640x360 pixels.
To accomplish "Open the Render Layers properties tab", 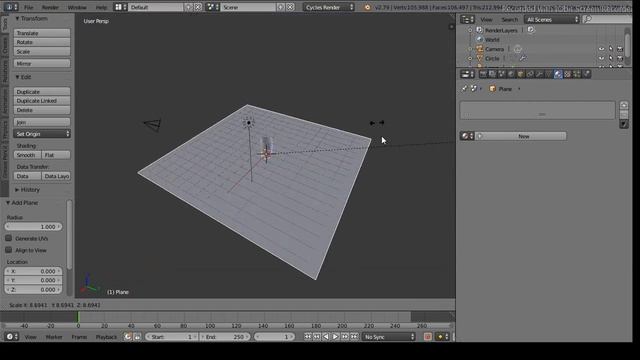I will point(493,74).
